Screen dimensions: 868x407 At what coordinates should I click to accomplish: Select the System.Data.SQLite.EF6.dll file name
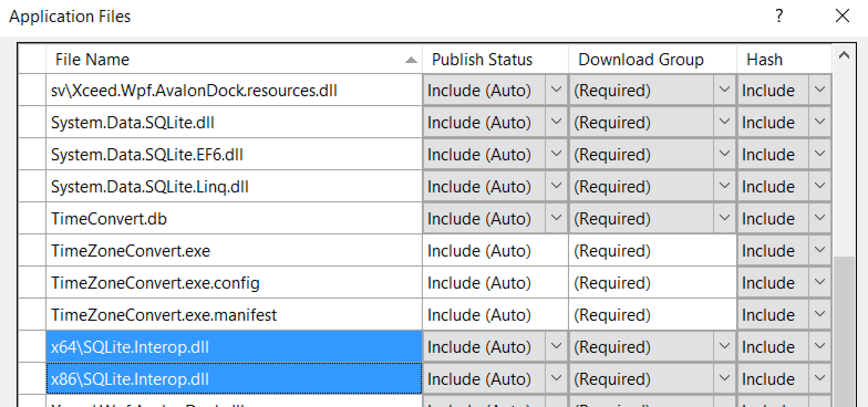(x=147, y=155)
